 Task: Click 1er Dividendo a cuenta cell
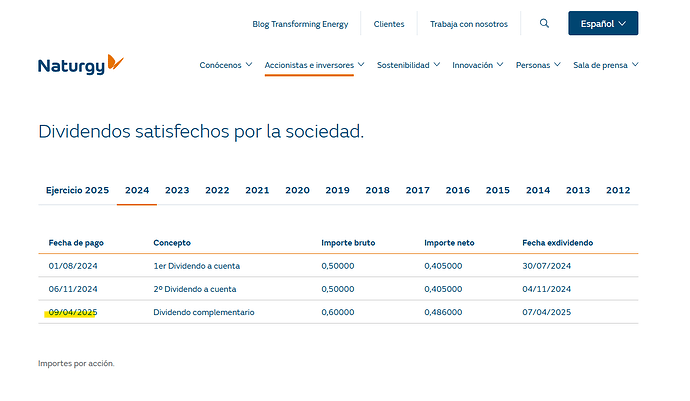(197, 266)
